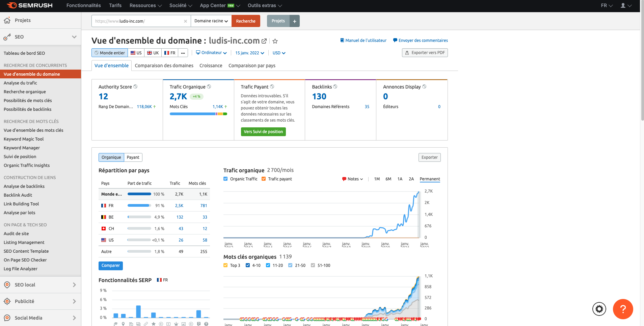
Task: Click the Manuel de l'utilisateur book icon
Action: (x=342, y=41)
